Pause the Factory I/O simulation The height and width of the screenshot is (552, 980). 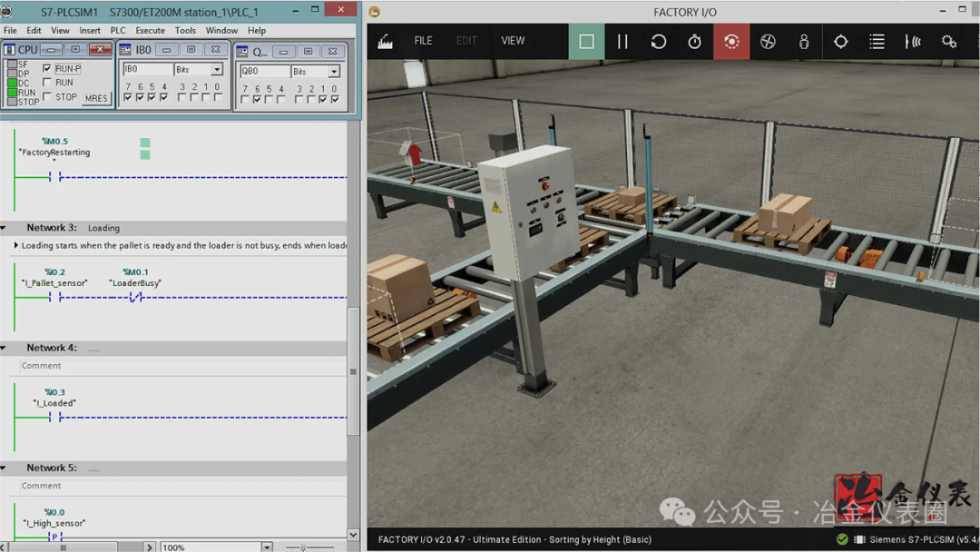pos(622,41)
